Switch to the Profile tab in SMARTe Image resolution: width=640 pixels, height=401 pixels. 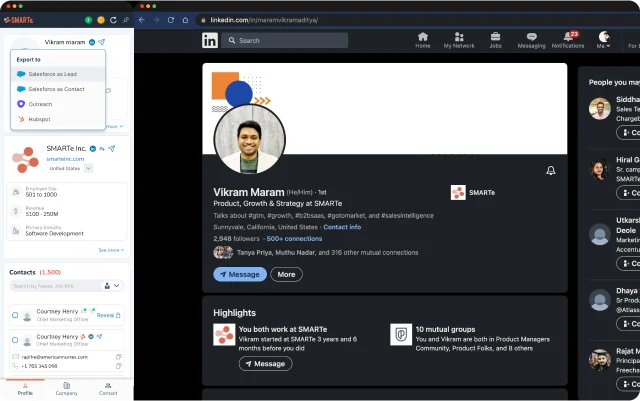pos(25,389)
